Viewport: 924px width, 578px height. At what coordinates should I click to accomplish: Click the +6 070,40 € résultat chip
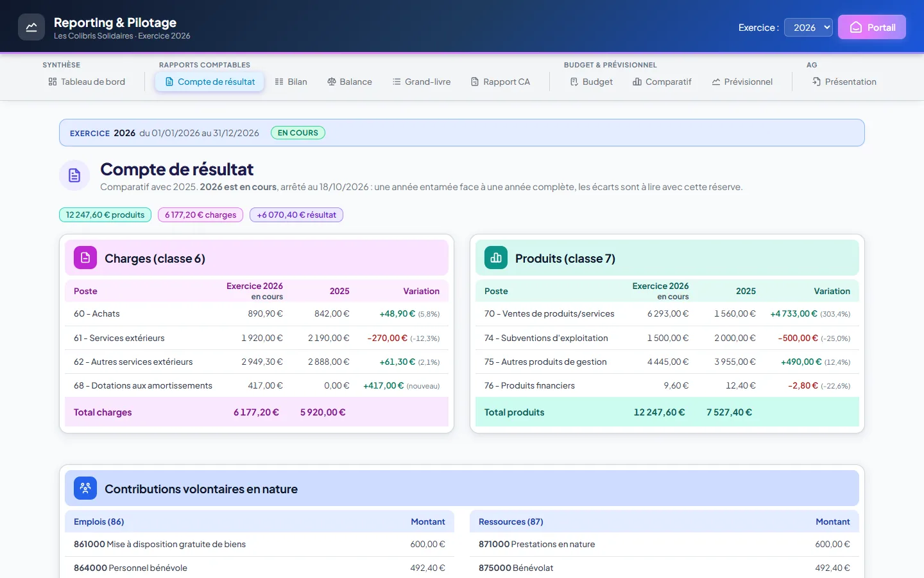[296, 215]
